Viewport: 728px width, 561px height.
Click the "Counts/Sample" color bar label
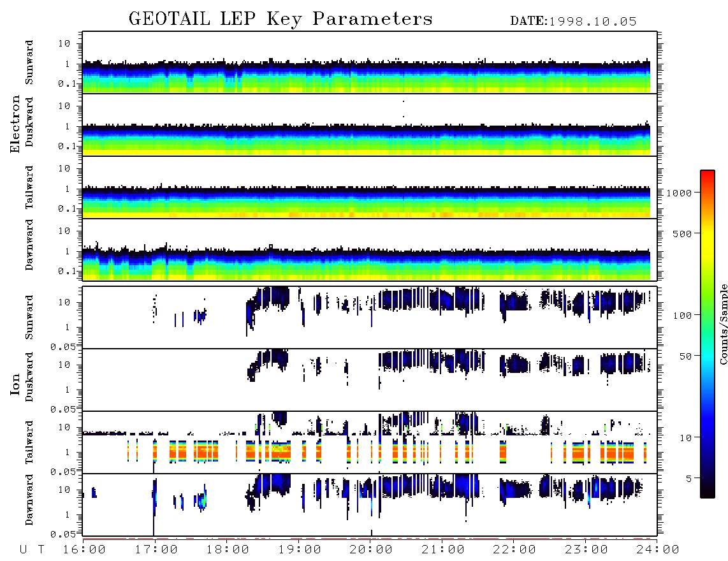tap(723, 324)
